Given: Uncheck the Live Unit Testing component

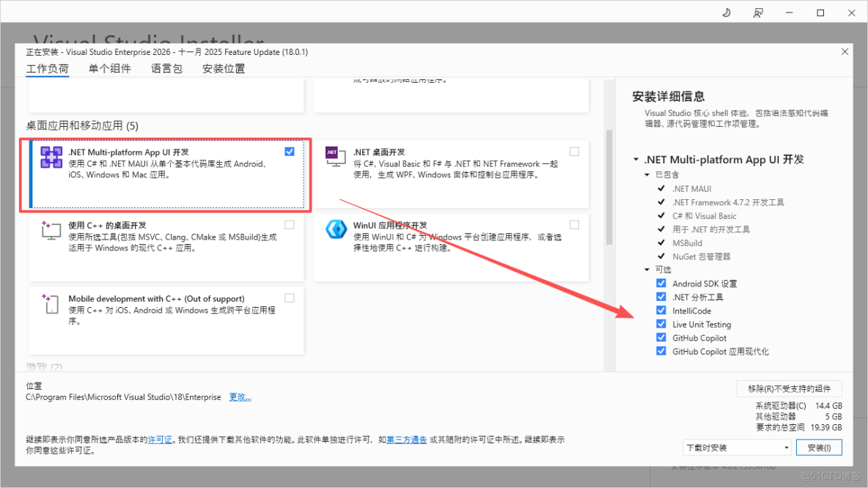Looking at the screenshot, I should pyautogui.click(x=661, y=324).
